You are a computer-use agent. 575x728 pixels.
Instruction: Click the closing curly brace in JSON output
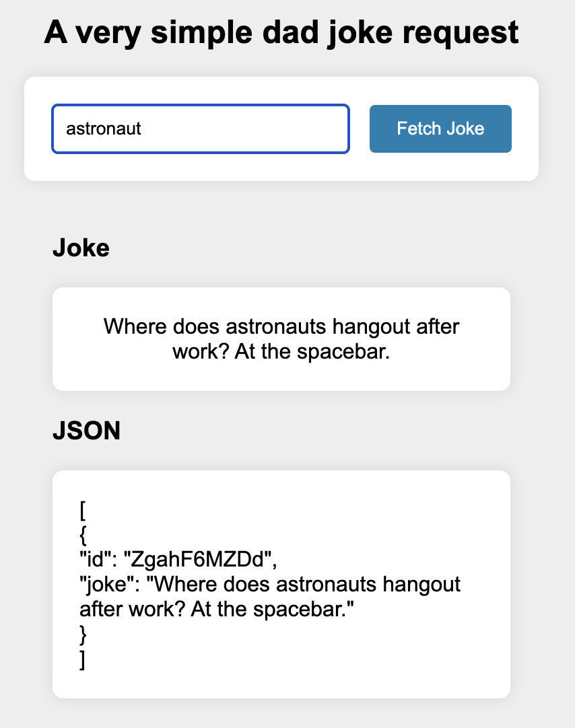point(83,634)
